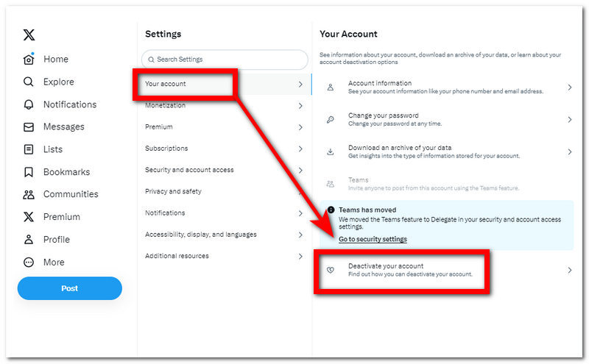Select Privacy and safety settings item
The width and height of the screenshot is (589, 364).
tap(173, 191)
